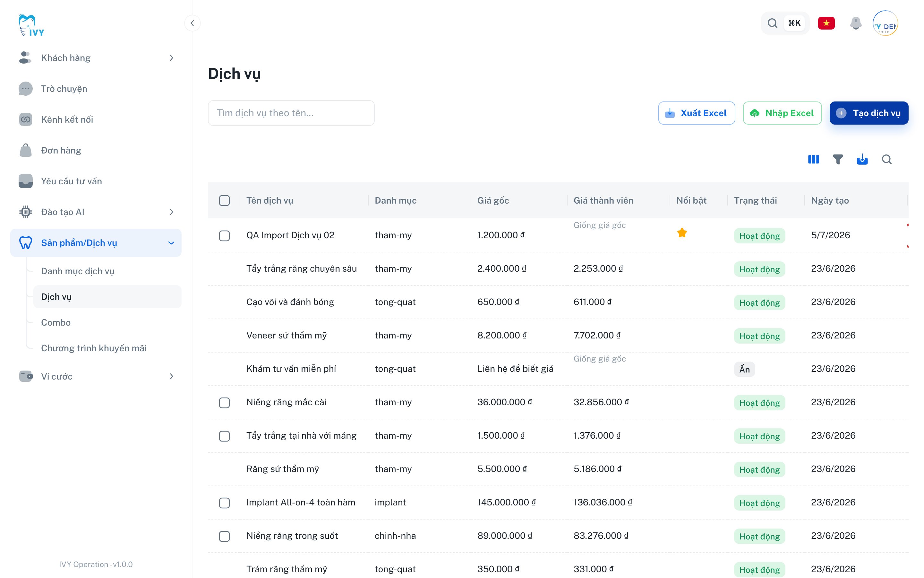Click the Khách hàng people icon
The width and height of the screenshot is (924, 578).
coord(25,58)
